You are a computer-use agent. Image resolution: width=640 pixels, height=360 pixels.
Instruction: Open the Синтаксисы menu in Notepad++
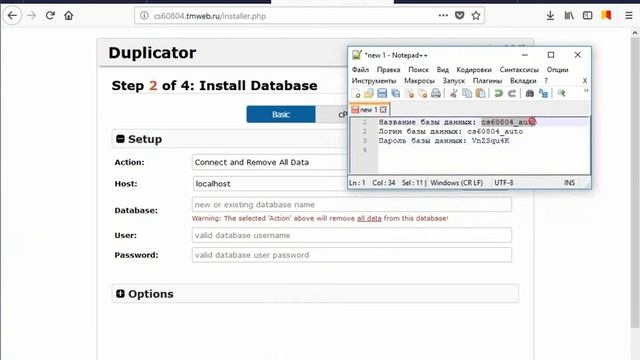(519, 70)
